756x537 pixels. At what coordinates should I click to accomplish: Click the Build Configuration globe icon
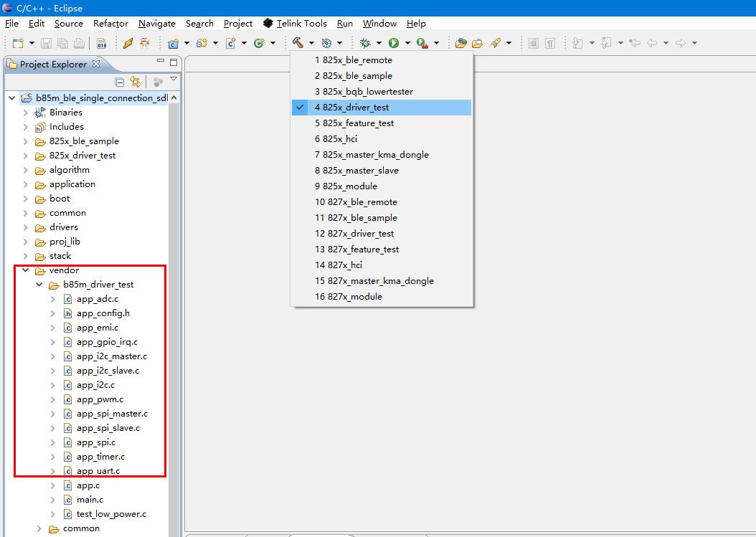(326, 43)
